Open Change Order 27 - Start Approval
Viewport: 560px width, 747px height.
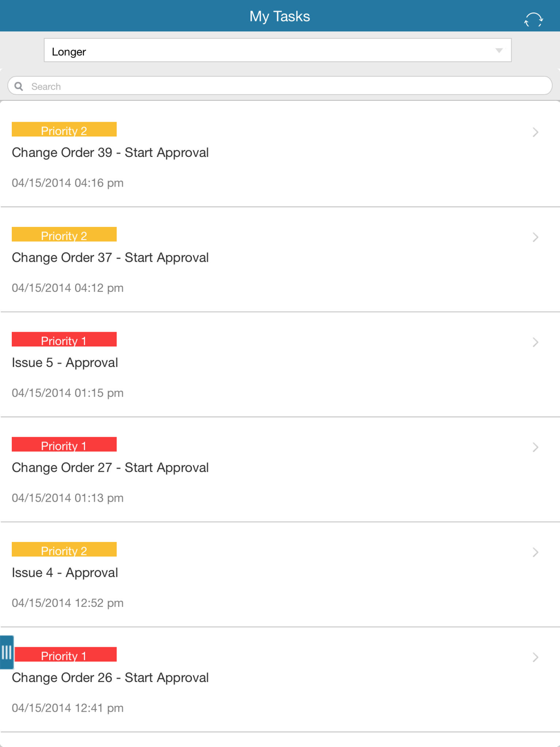point(280,470)
